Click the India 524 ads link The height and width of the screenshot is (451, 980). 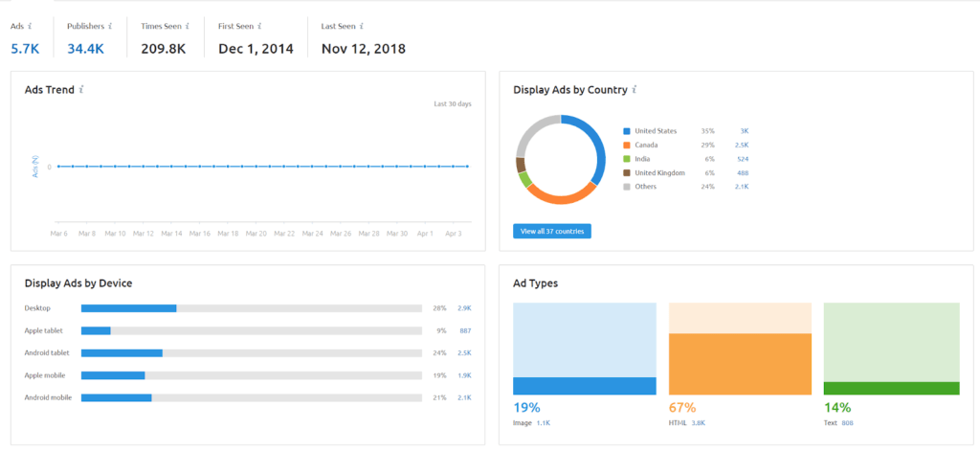[x=743, y=159]
